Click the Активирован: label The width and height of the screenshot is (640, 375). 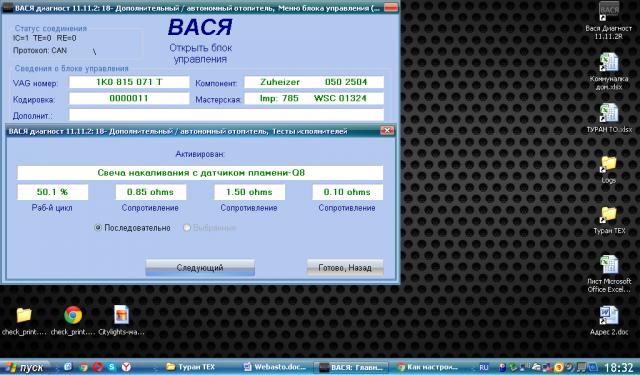[x=200, y=154]
